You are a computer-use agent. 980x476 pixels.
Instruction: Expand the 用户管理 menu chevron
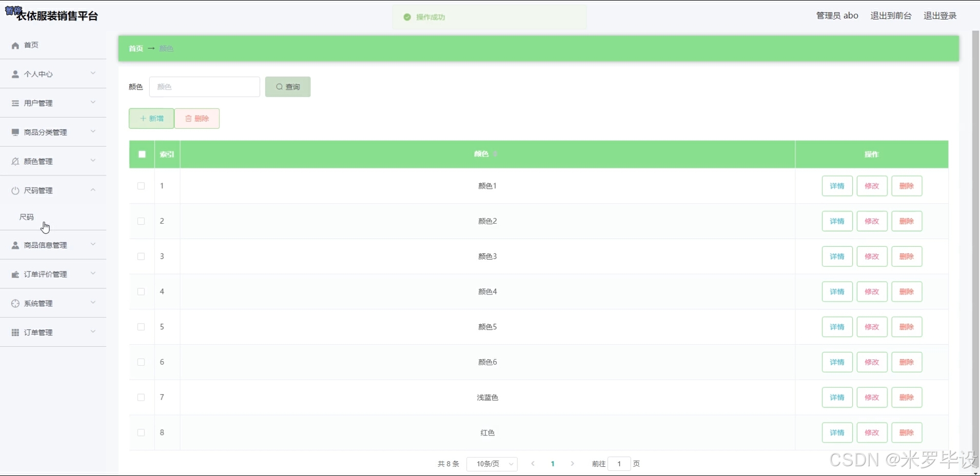(93, 102)
